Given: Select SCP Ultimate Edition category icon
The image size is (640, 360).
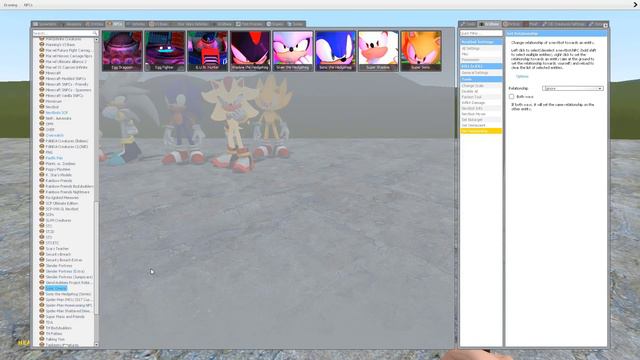Looking at the screenshot, I should 42,203.
